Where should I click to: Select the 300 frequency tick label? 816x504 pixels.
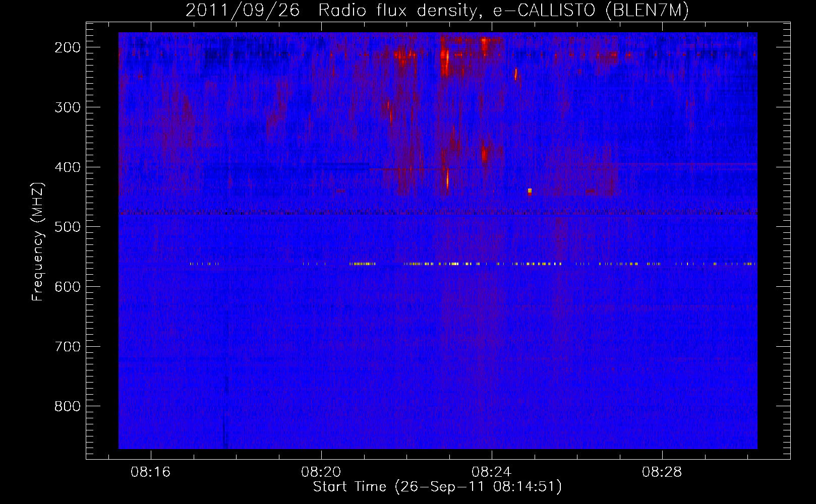(x=67, y=107)
